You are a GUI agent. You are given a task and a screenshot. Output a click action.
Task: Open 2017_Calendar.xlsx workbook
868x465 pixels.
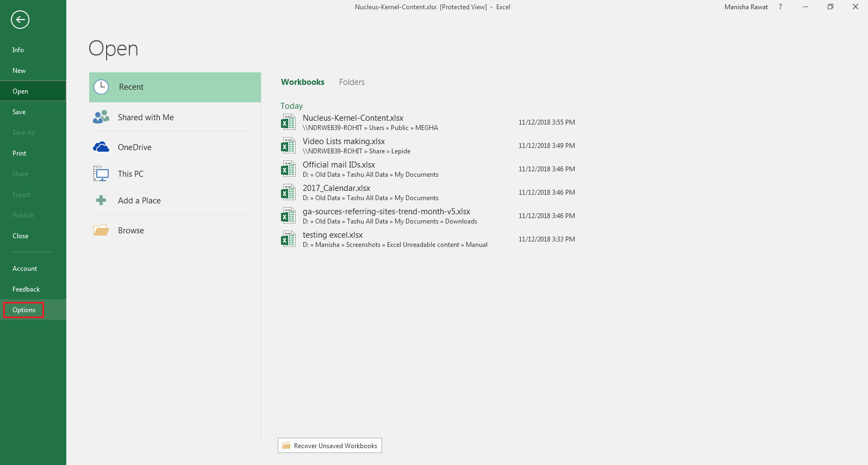click(428, 193)
